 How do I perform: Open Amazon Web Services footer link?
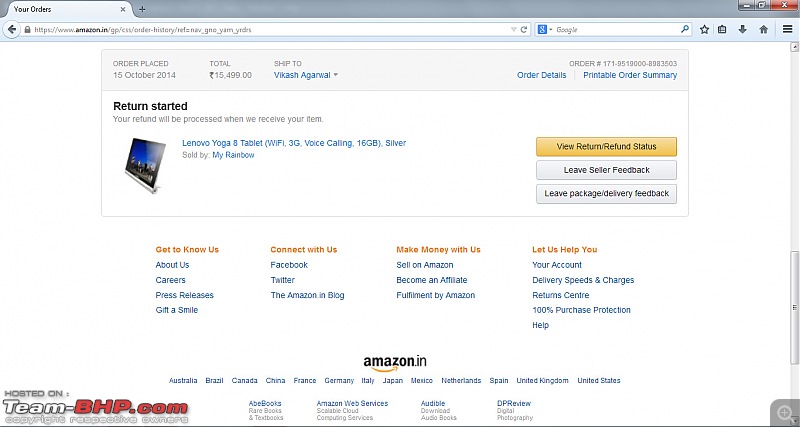[352, 404]
